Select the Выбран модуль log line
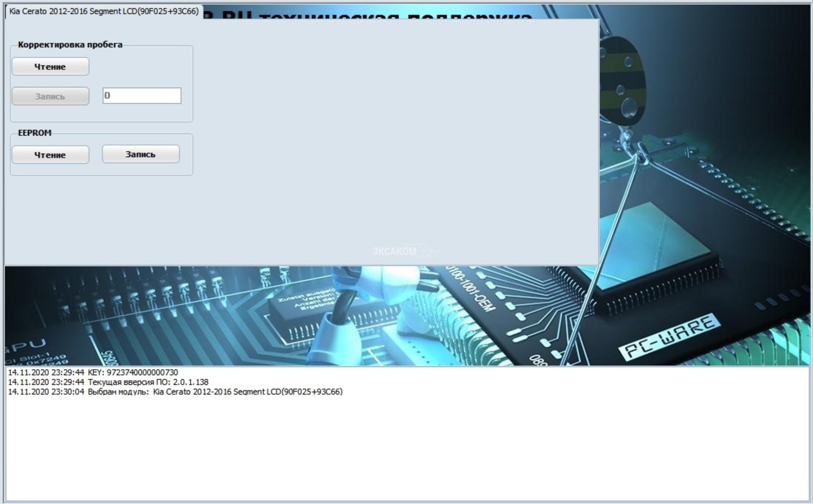Screen dimensions: 813x504 coord(175,392)
